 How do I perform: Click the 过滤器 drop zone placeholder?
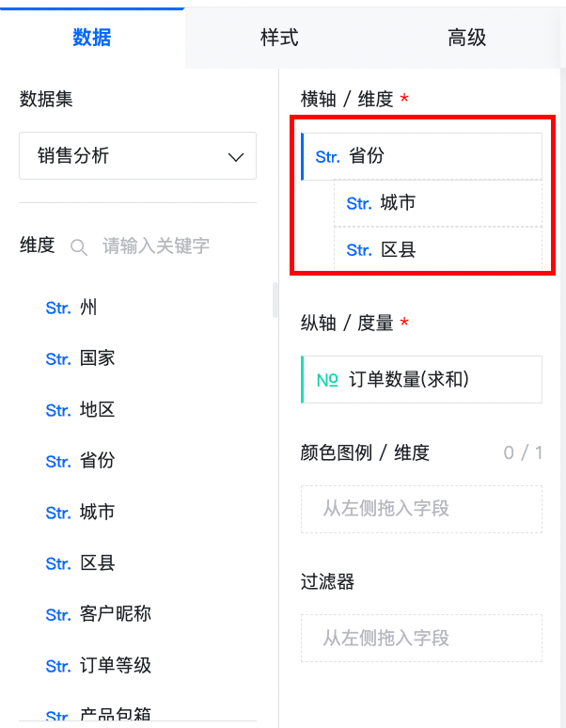(x=422, y=639)
